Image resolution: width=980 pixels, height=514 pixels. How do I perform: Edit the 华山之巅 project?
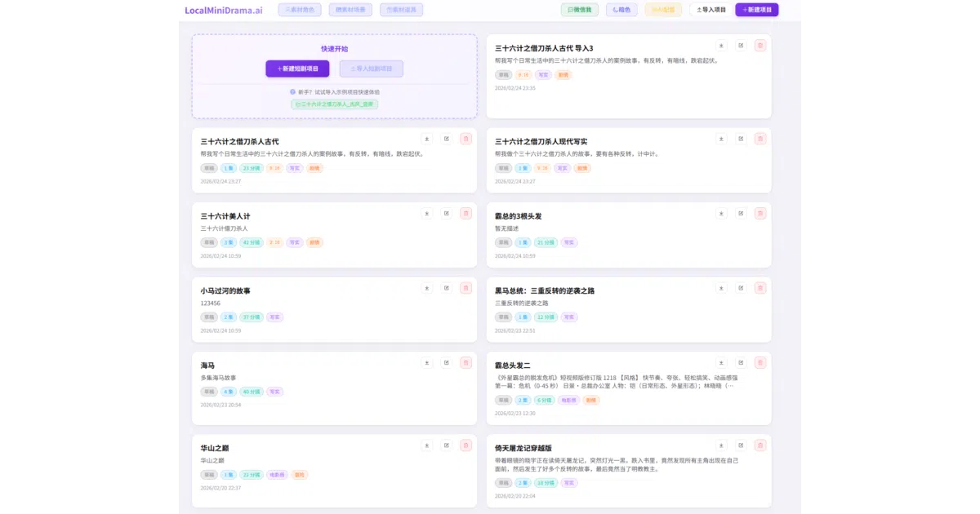pyautogui.click(x=447, y=445)
